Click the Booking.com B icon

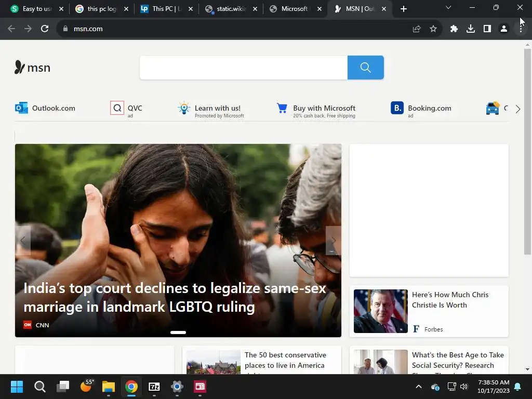[x=397, y=108]
